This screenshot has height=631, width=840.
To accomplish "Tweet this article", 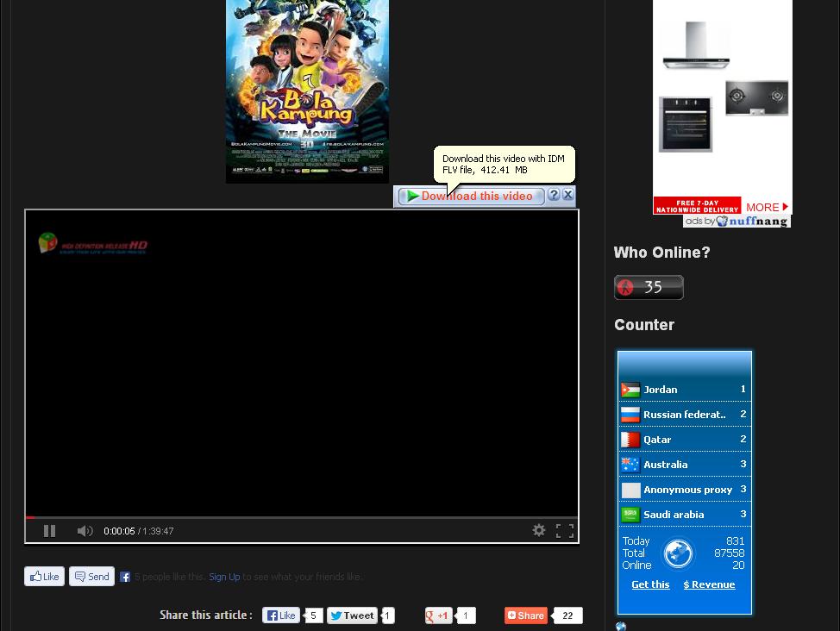I will pyautogui.click(x=353, y=615).
